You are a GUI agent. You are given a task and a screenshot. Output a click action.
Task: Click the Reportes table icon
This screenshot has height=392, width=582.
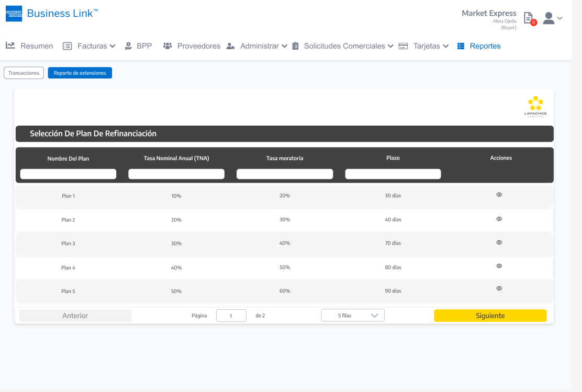pyautogui.click(x=461, y=46)
